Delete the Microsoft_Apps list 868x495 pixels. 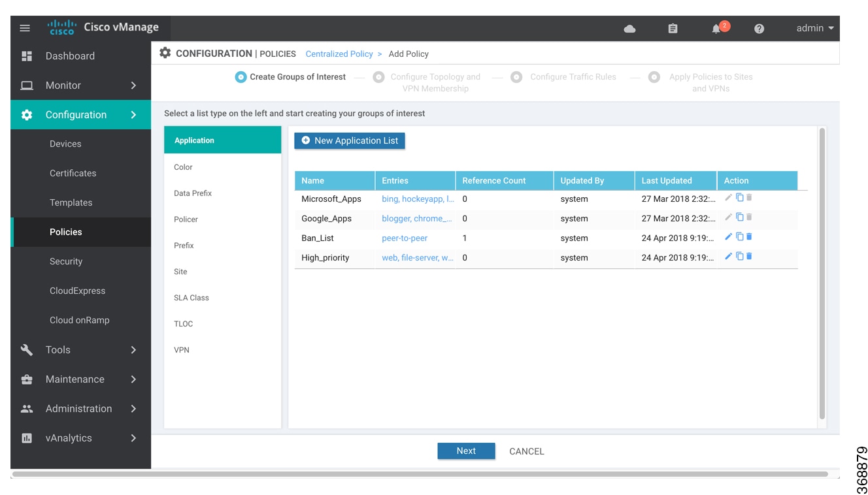tap(749, 198)
